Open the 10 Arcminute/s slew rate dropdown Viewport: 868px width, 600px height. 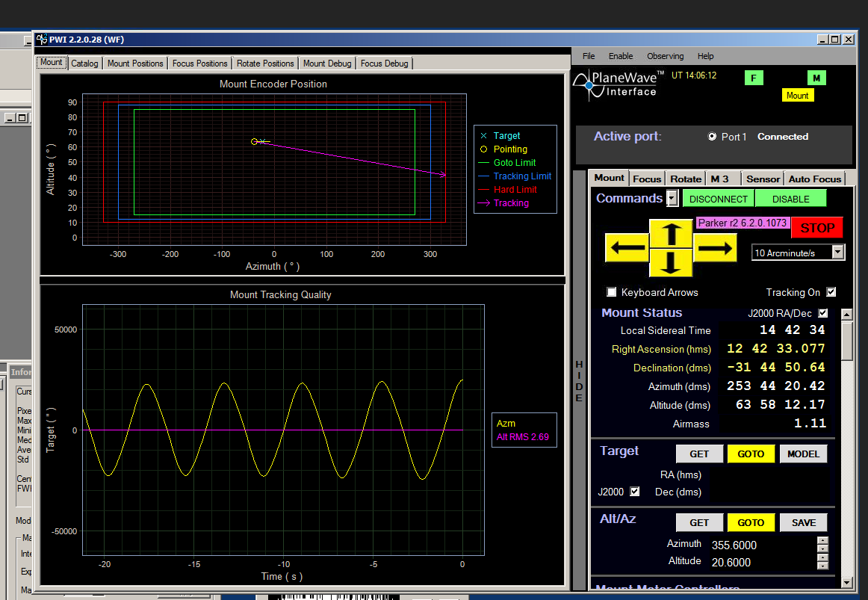[x=837, y=253]
